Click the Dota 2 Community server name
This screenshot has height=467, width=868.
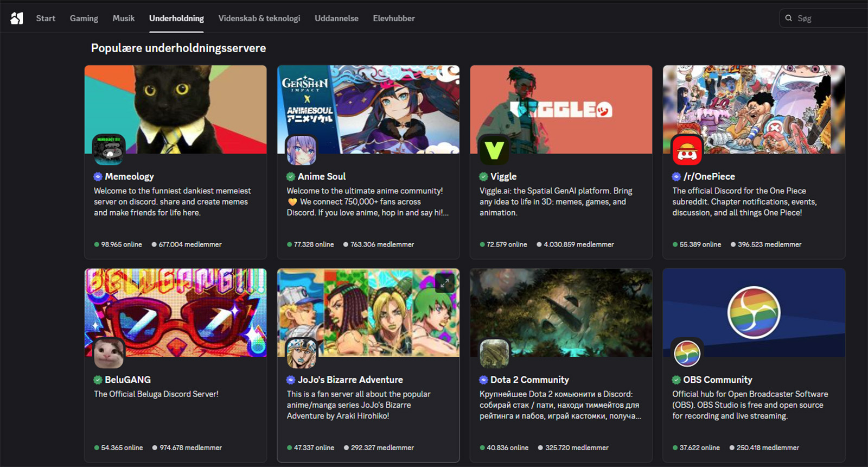[529, 380]
